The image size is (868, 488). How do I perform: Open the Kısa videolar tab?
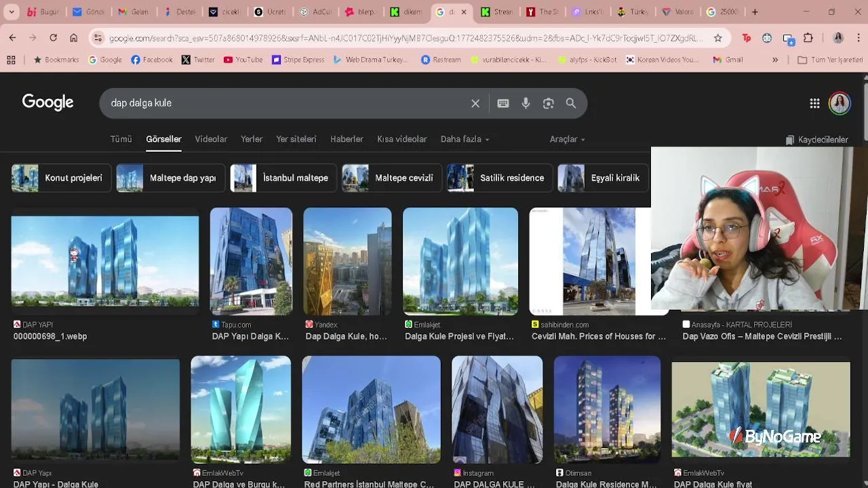tap(402, 139)
